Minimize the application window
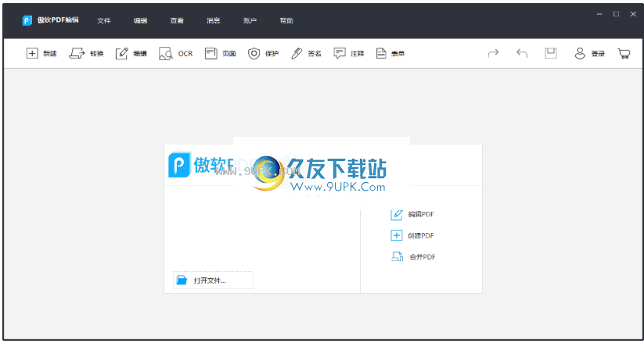Viewport: 644px width, 347px height. (x=599, y=14)
